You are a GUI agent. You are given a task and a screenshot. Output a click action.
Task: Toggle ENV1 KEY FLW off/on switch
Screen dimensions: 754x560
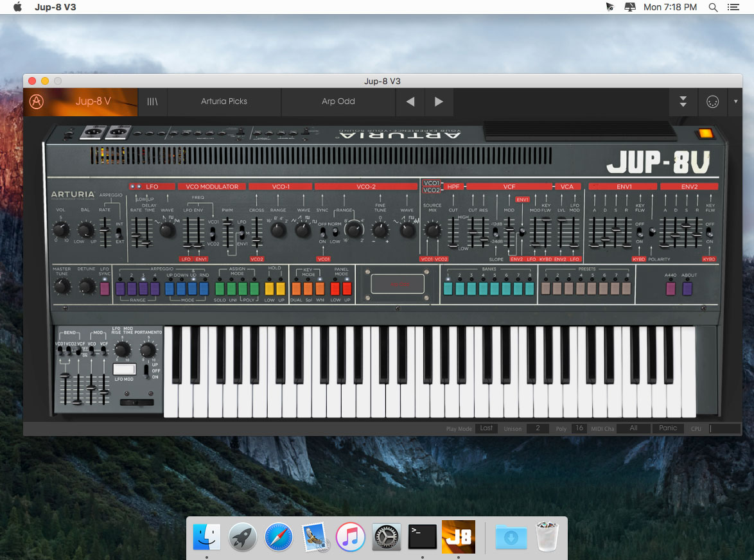click(640, 232)
